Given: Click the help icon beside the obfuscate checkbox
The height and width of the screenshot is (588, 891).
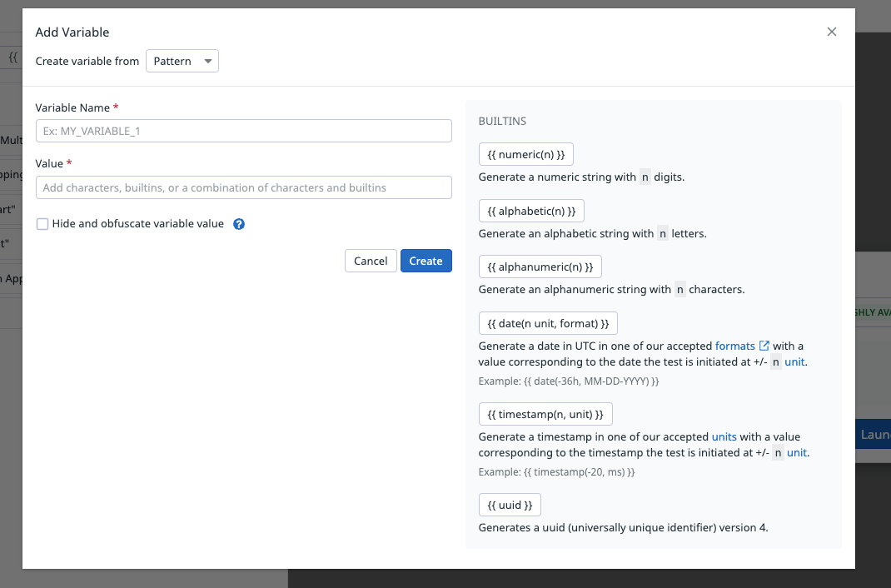Looking at the screenshot, I should pos(239,223).
